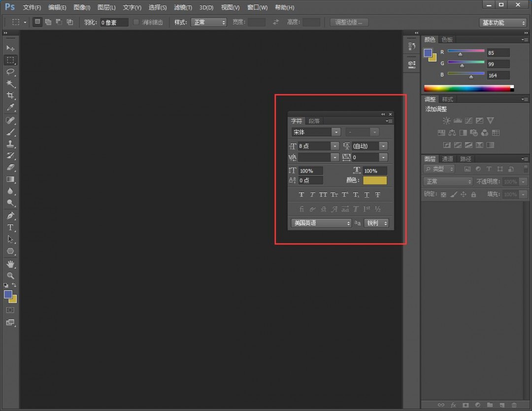This screenshot has width=532, height=411.
Task: Pick the Crop tool
Action: pos(10,96)
